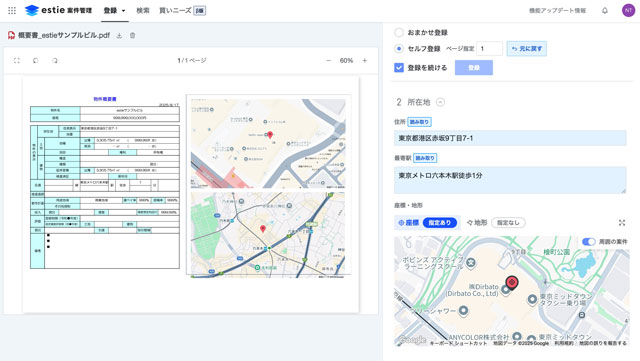Rotate the PDF clockwise
The image size is (640, 361).
coord(55,60)
